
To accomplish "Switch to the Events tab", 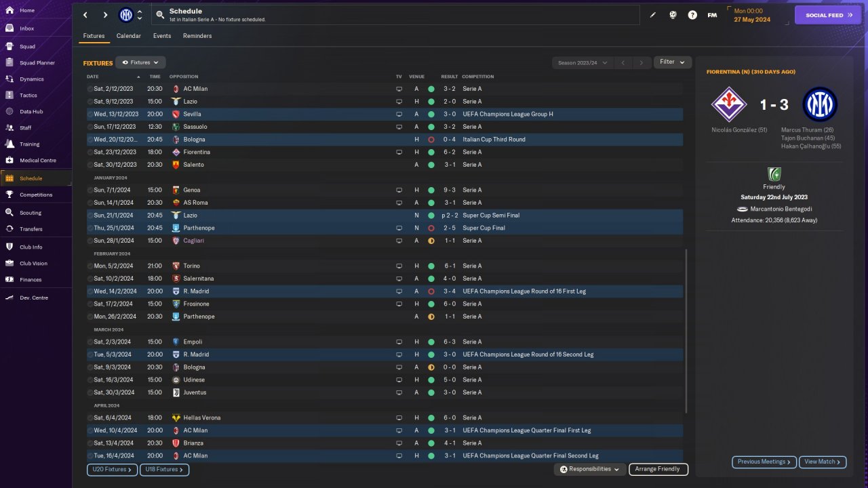I will point(162,36).
